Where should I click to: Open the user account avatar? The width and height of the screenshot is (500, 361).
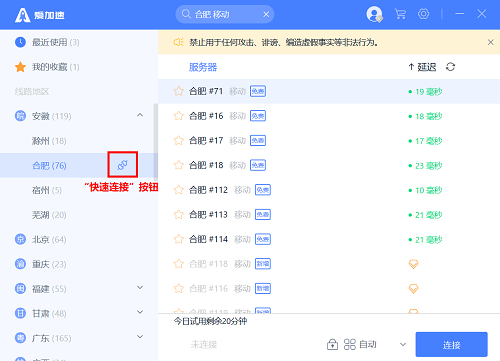click(x=374, y=14)
